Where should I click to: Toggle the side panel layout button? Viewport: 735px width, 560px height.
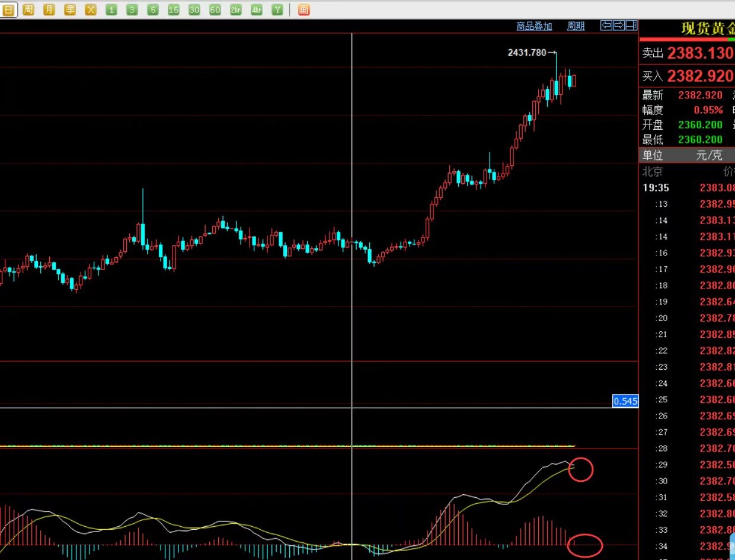pyautogui.click(x=631, y=25)
